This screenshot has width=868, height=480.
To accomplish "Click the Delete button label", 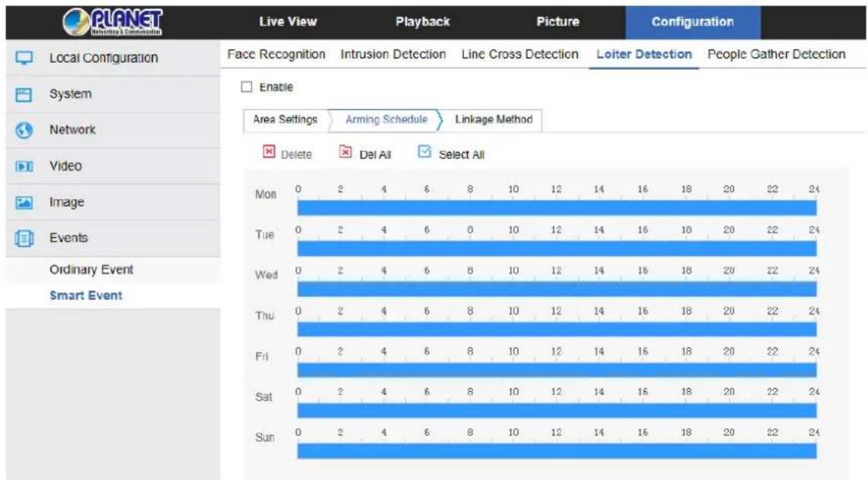I will (296, 155).
